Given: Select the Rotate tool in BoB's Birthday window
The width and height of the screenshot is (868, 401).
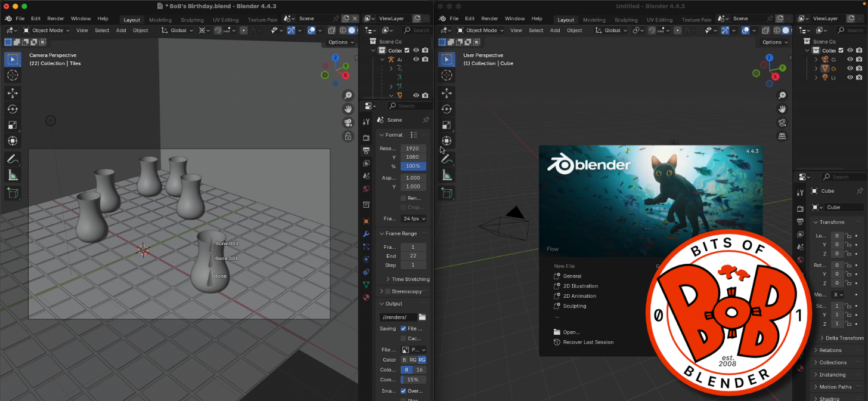Looking at the screenshot, I should pos(13,109).
